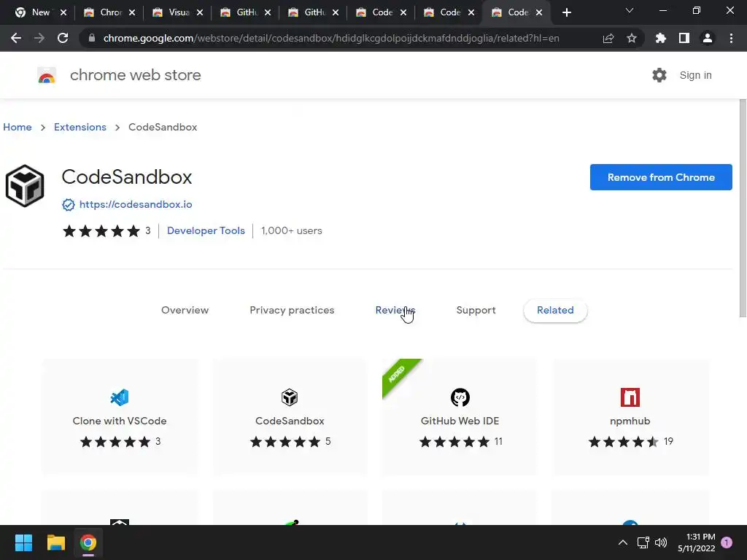Open the Privacy practices tab
This screenshot has height=560, width=747.
[x=292, y=310]
